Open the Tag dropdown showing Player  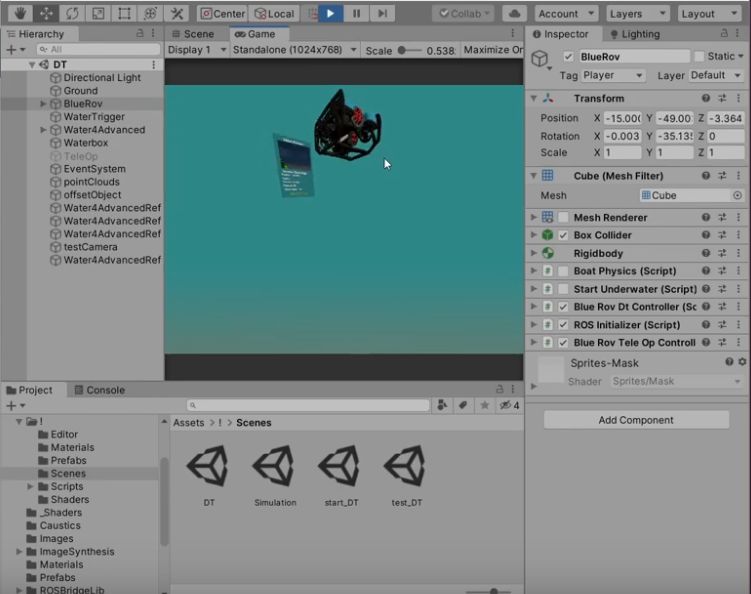point(613,76)
